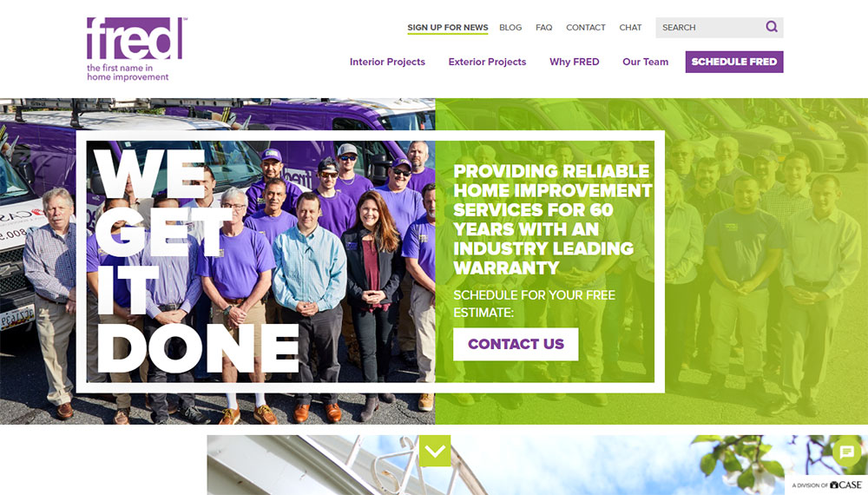Click the CONTACT link in top navigation

[586, 27]
